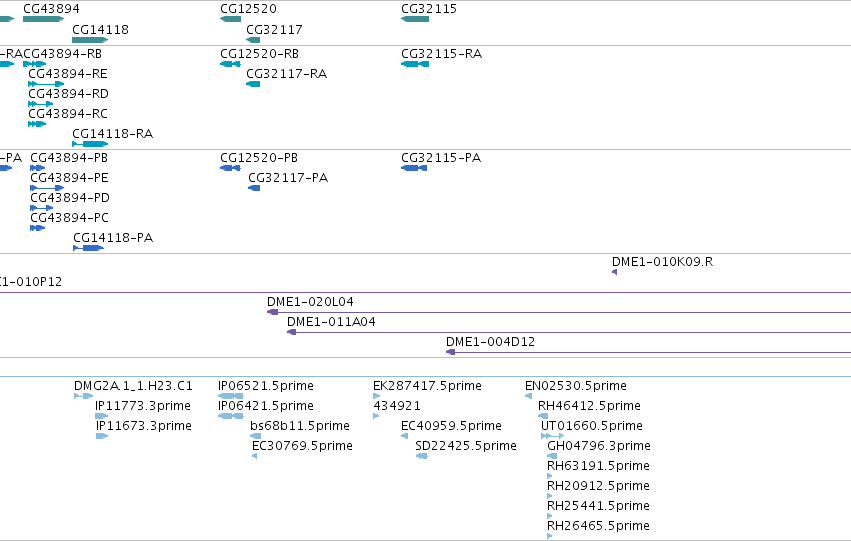Image resolution: width=851 pixels, height=541 pixels.
Task: Open EST IP06521.5prime
Action: tap(266, 386)
